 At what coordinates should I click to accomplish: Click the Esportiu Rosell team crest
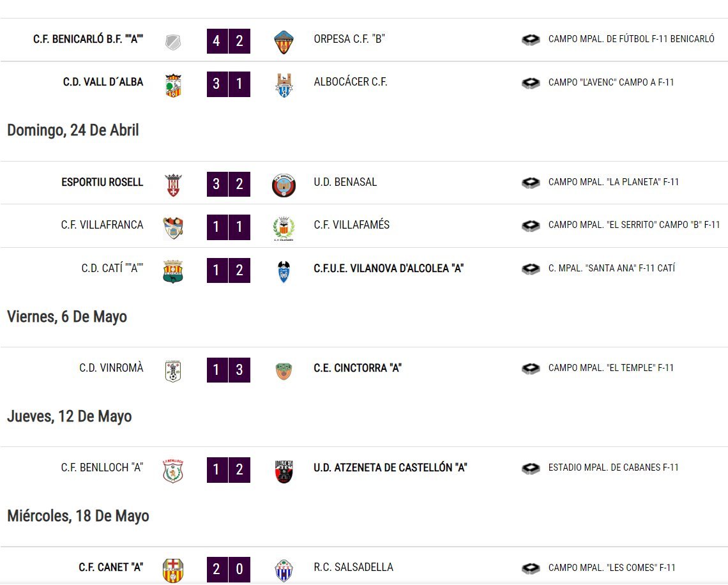pos(173,185)
